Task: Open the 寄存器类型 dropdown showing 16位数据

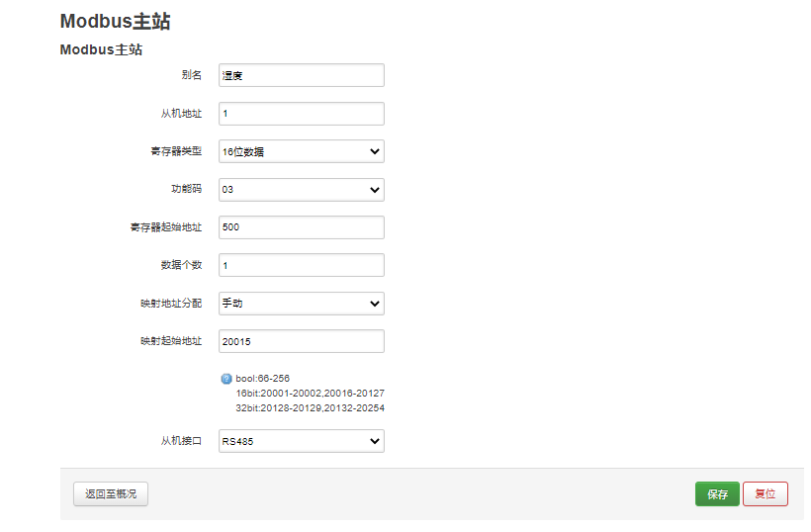Action: click(x=301, y=151)
